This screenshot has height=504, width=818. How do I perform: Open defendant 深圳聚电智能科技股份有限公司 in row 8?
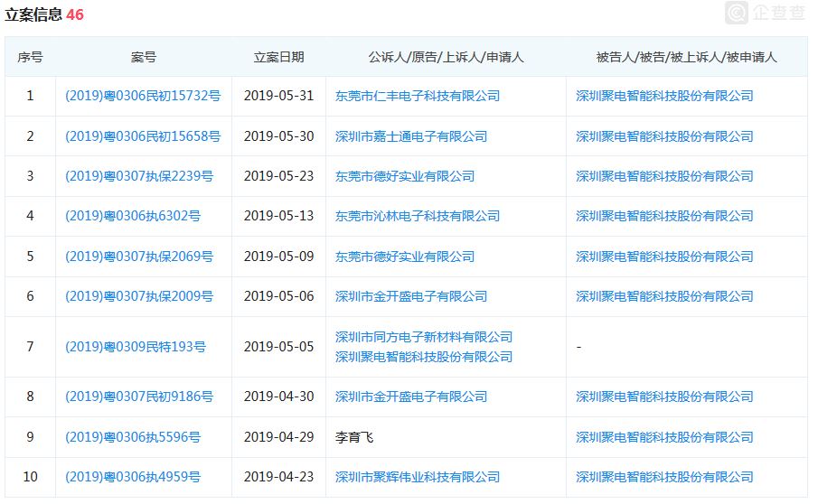[x=664, y=397]
